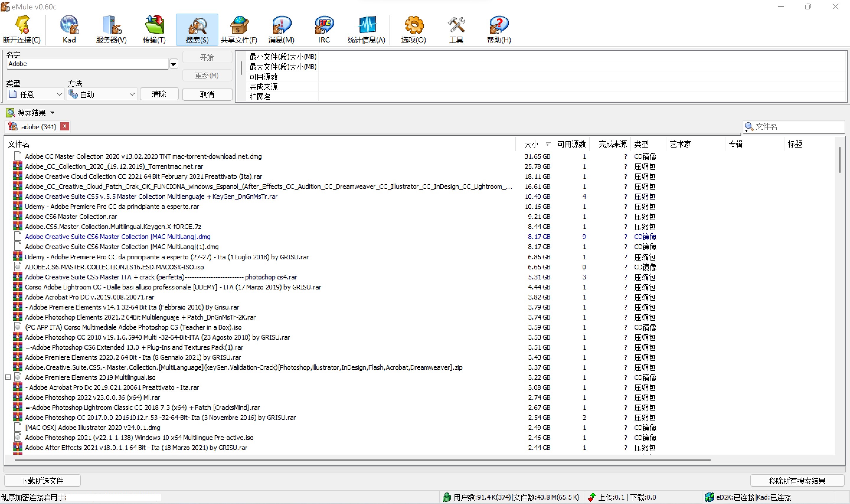Click the search results (搜索结果) icon
This screenshot has width=850, height=504.
10,112
